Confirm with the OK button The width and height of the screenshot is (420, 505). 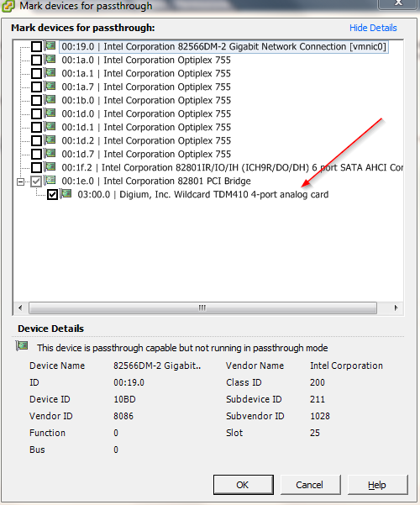(x=243, y=485)
